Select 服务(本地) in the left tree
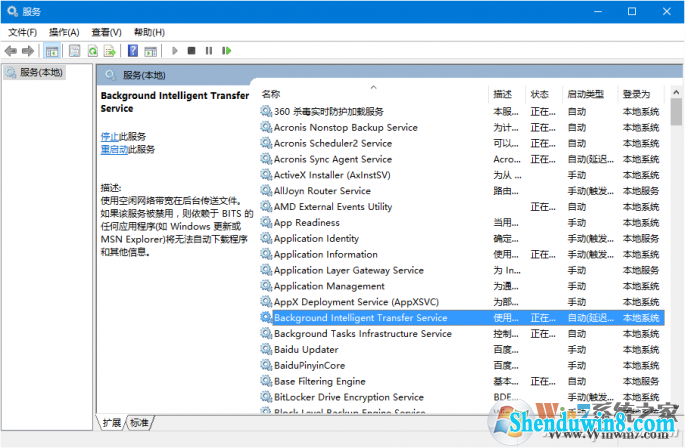Image resolution: width=685 pixels, height=448 pixels. pyautogui.click(x=35, y=72)
